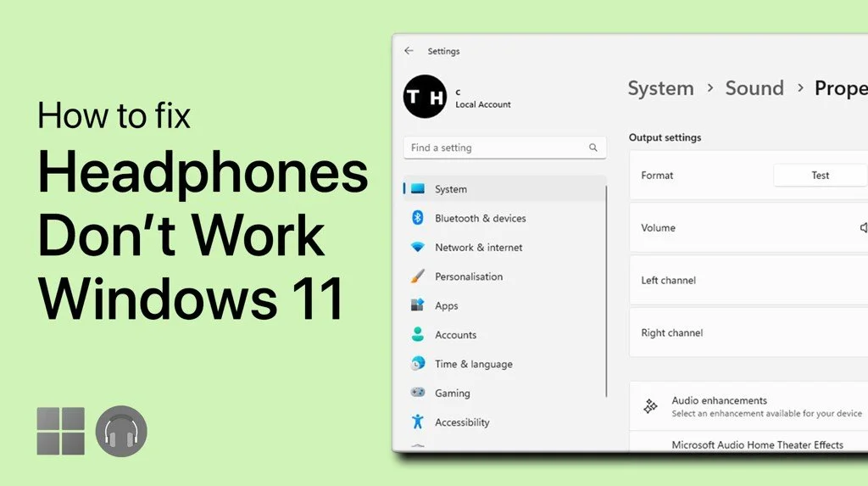
Task: Click the Right channel row
Action: 748,332
